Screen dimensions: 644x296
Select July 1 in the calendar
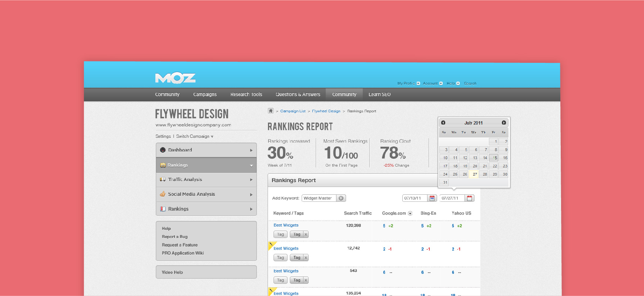tap(493, 142)
